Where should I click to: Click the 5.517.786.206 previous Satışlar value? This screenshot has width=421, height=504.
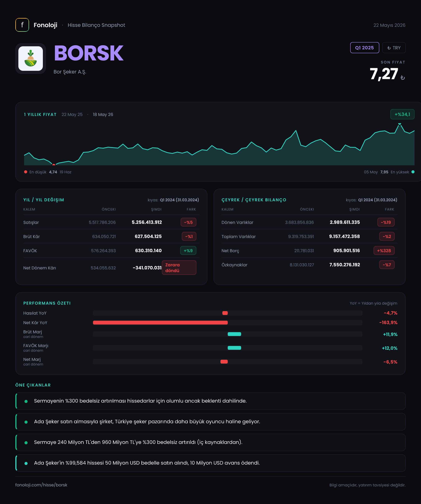coord(102,222)
